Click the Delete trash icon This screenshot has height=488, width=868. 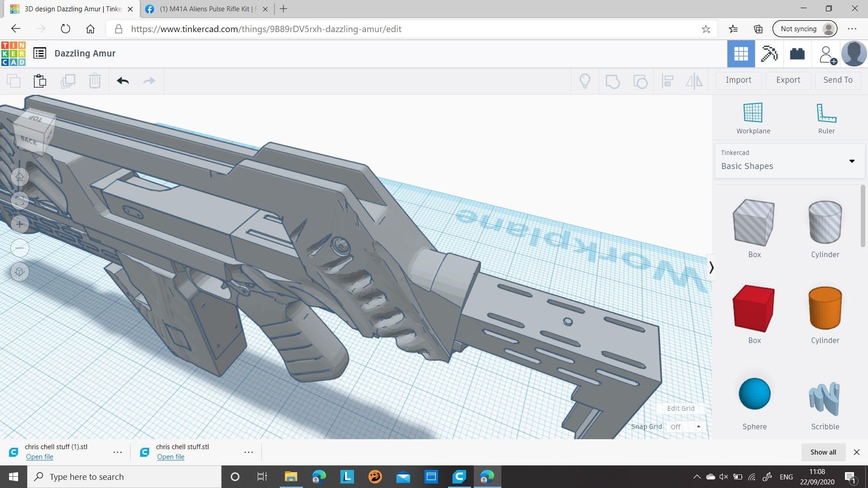click(94, 81)
